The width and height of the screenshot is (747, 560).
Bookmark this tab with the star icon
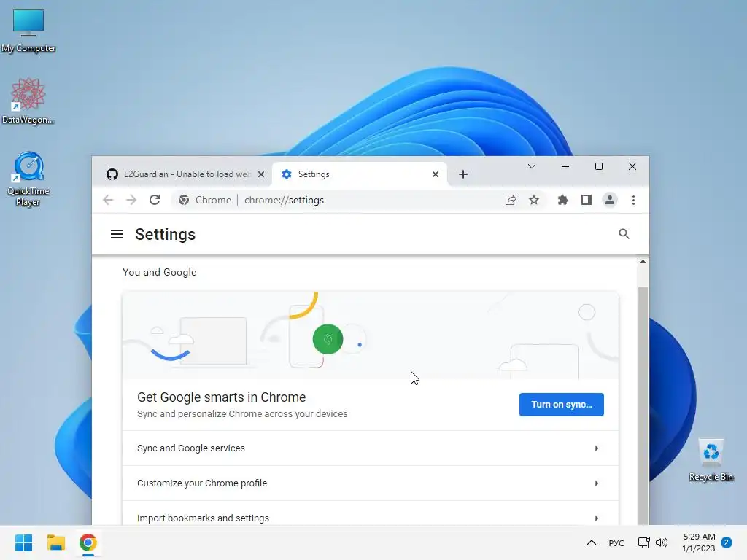pyautogui.click(x=534, y=200)
